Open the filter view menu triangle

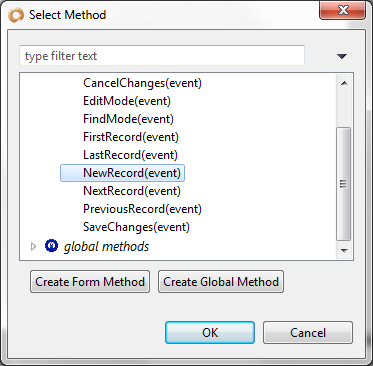click(x=342, y=56)
